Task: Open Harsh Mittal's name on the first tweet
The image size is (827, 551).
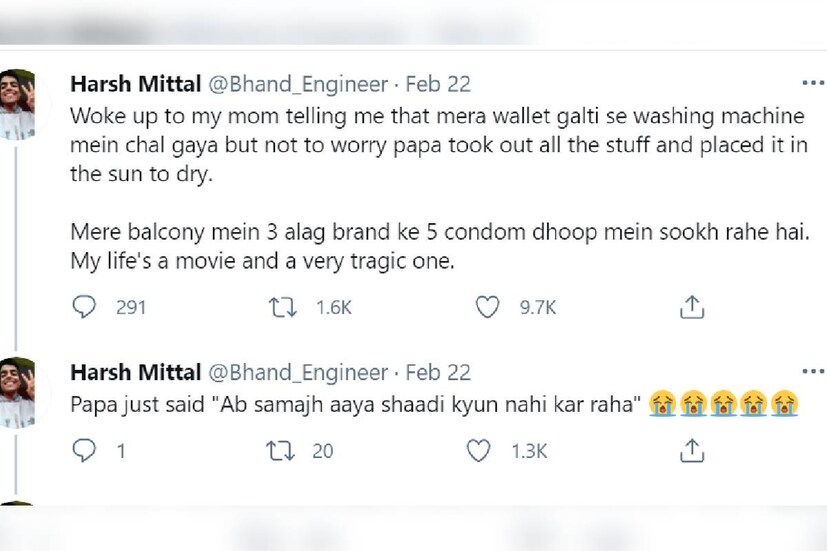Action: pos(134,84)
